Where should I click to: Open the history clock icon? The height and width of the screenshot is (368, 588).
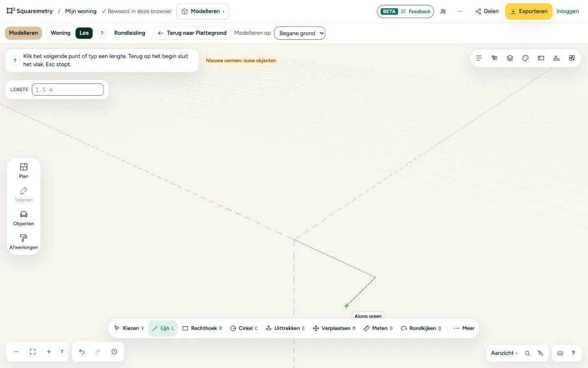pyautogui.click(x=114, y=352)
